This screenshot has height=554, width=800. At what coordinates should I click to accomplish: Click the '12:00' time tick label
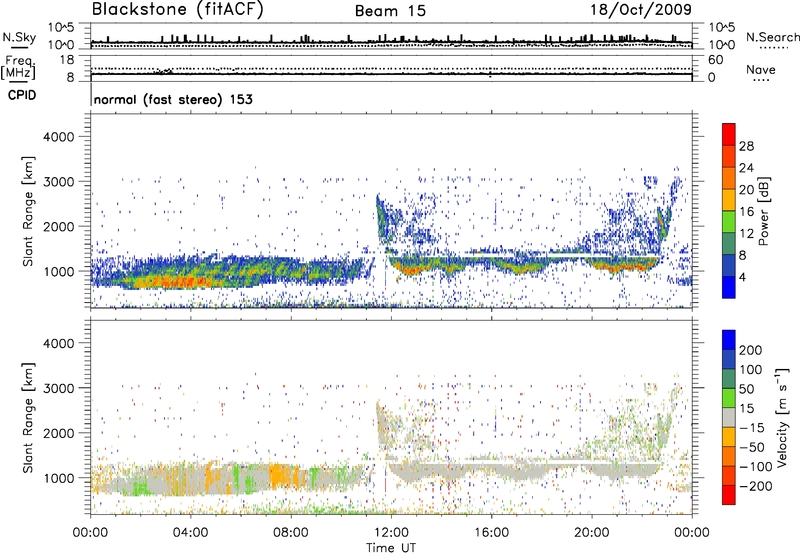pyautogui.click(x=391, y=533)
